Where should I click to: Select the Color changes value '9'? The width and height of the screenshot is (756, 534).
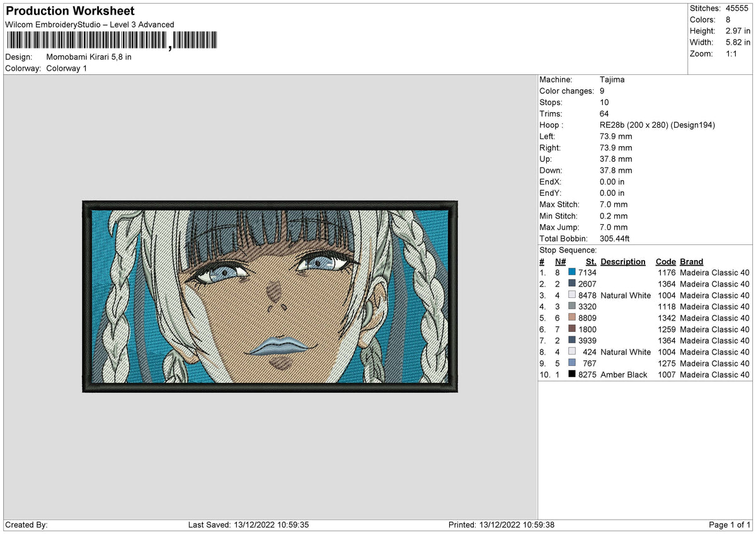(x=603, y=91)
